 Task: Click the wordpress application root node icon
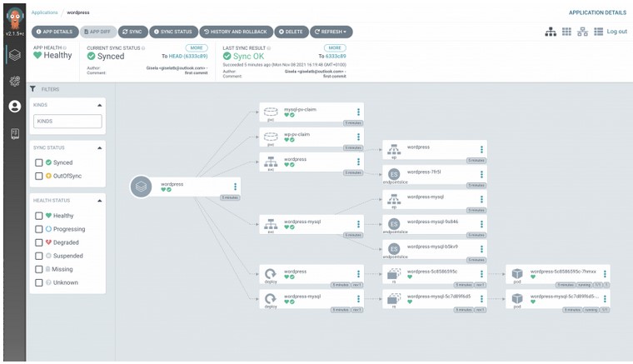click(x=141, y=187)
